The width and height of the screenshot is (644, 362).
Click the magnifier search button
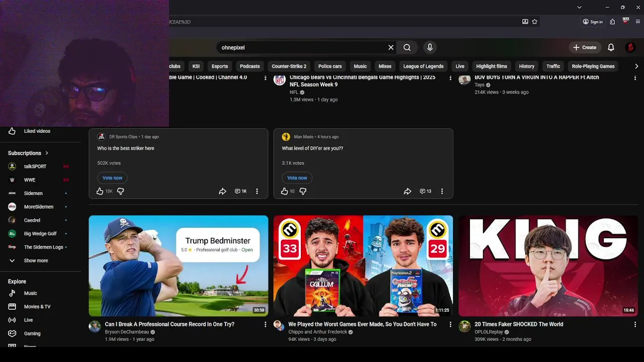click(x=407, y=47)
